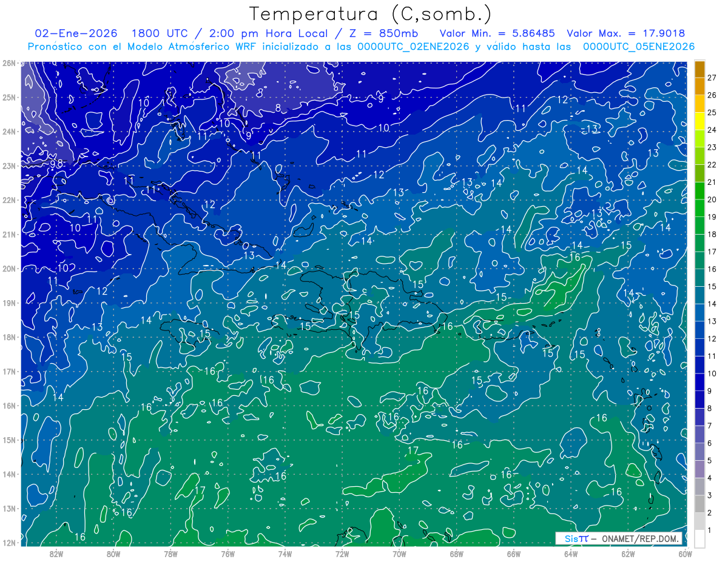Click the color legend label 27
The image size is (728, 562).
[x=712, y=77]
